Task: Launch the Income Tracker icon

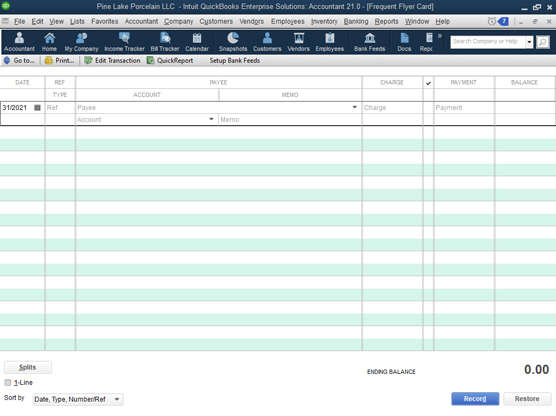Action: tap(124, 42)
